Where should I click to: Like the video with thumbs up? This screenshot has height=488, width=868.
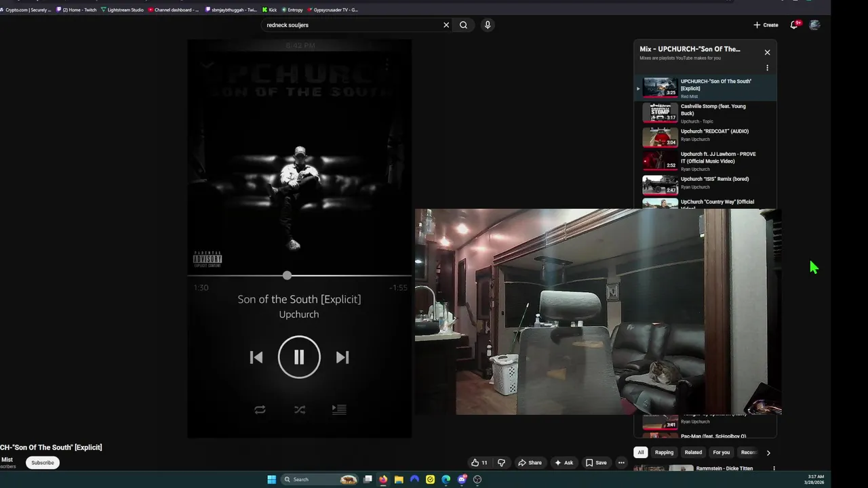pyautogui.click(x=479, y=463)
